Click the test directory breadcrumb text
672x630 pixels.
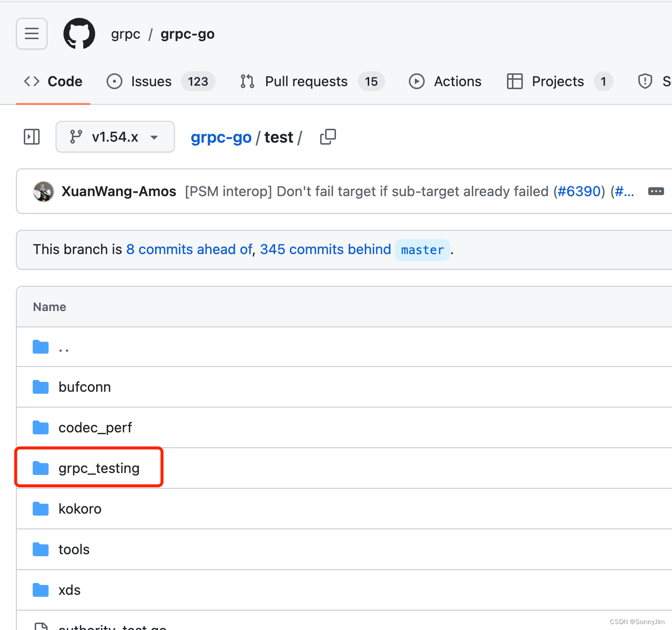279,137
